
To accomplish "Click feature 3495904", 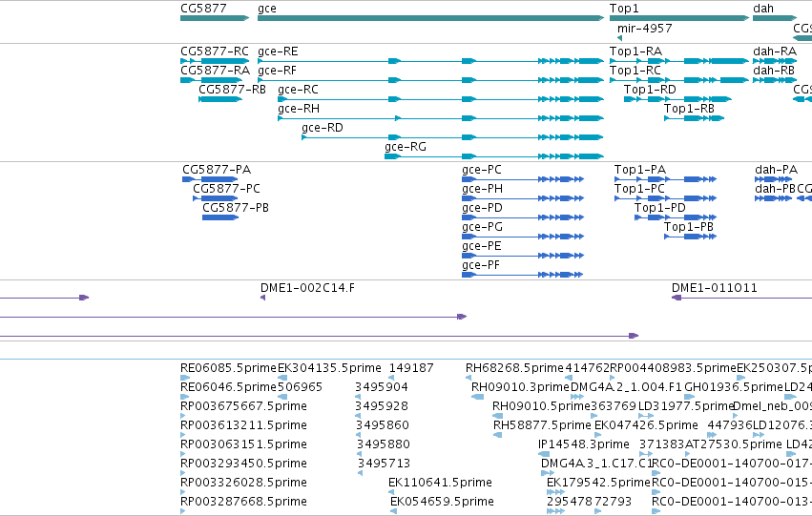I will [382, 387].
